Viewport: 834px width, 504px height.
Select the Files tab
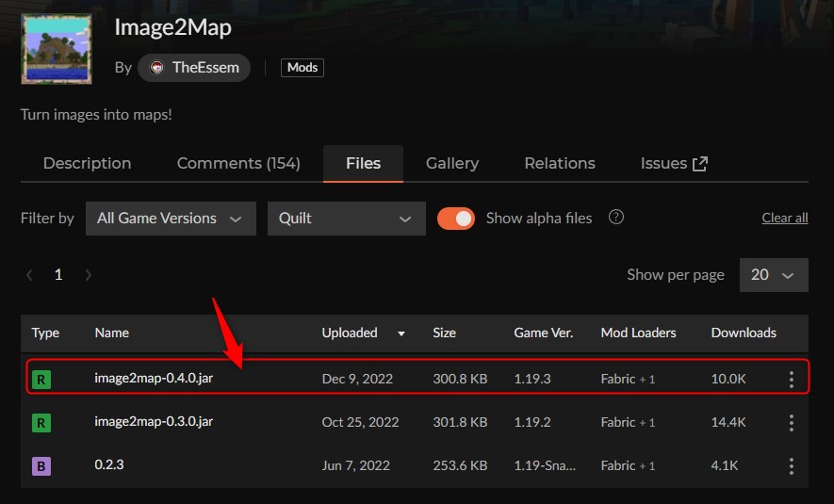[363, 163]
